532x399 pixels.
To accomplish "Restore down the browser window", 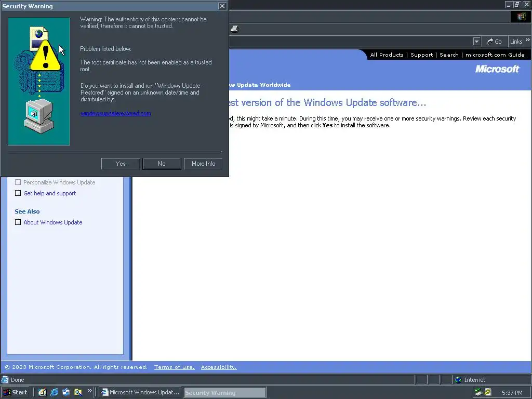I will click(517, 4).
